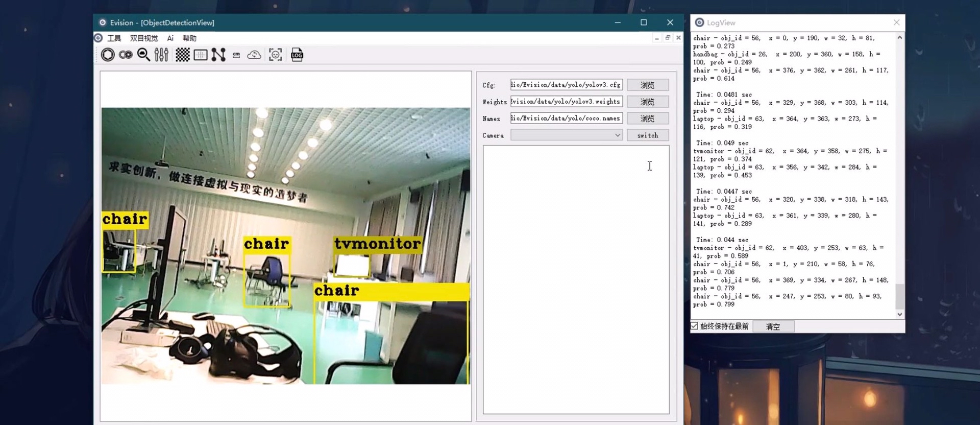Click LogView scrollbar up arrow

(x=900, y=38)
